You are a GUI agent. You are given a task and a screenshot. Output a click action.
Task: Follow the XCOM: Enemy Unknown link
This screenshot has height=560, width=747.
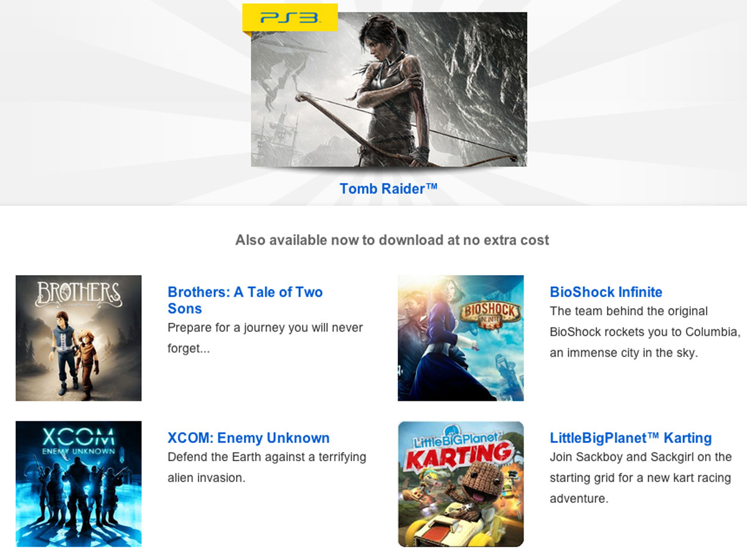tap(248, 438)
